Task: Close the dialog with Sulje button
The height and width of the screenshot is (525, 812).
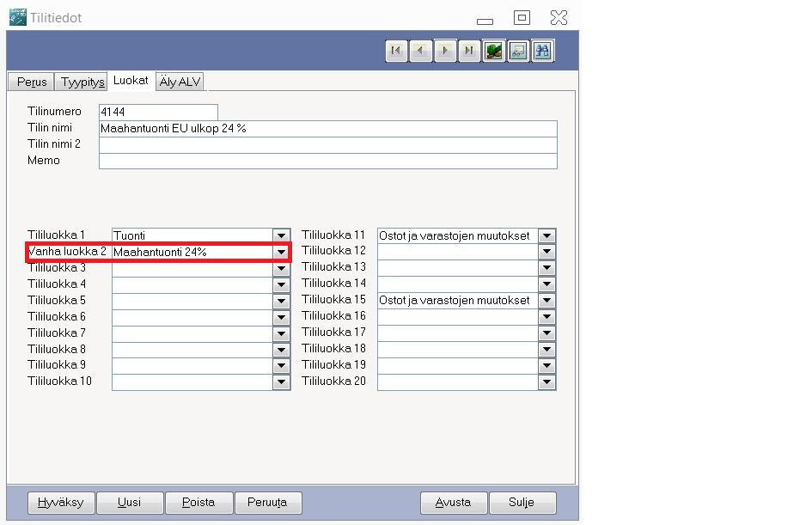Action: click(522, 502)
